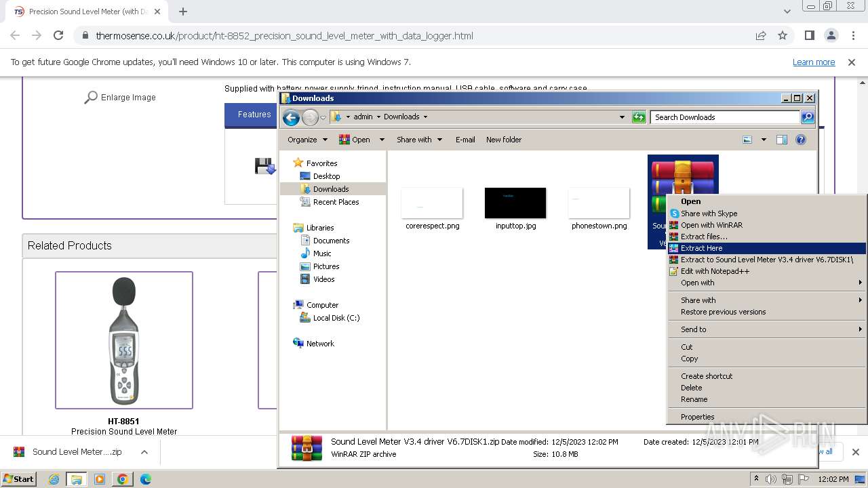Expand the view options dropdown arrow
This screenshot has width=868, height=488.
coord(764,140)
